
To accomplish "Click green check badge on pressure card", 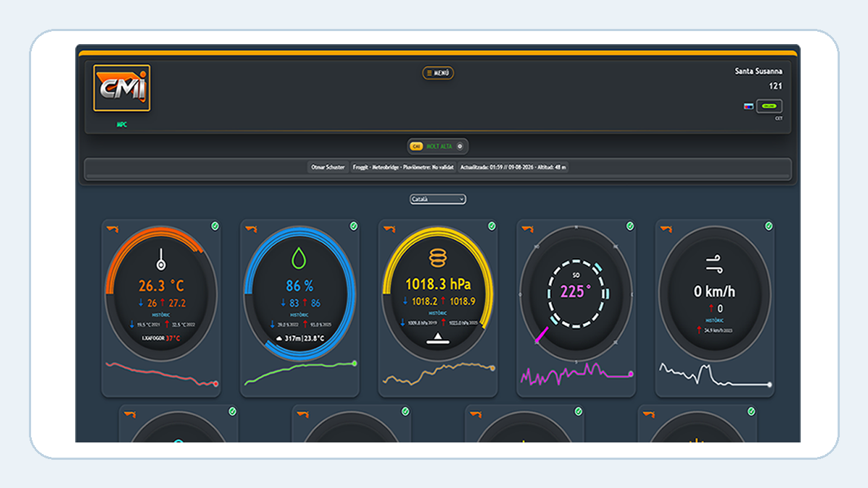I will point(492,226).
